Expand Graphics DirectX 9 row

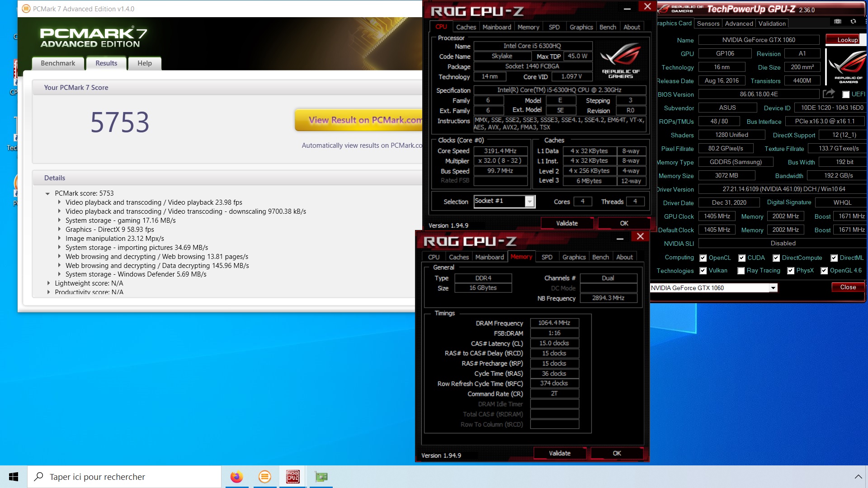point(59,230)
